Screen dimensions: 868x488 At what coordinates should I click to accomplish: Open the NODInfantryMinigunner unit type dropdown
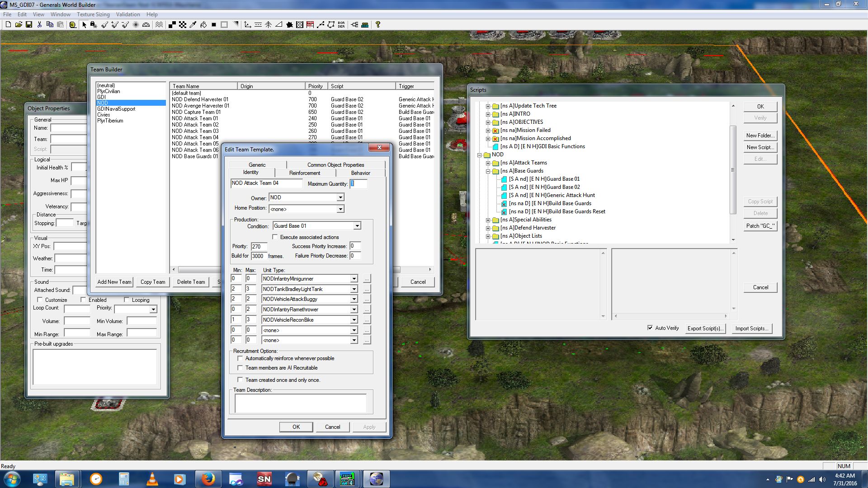point(354,279)
